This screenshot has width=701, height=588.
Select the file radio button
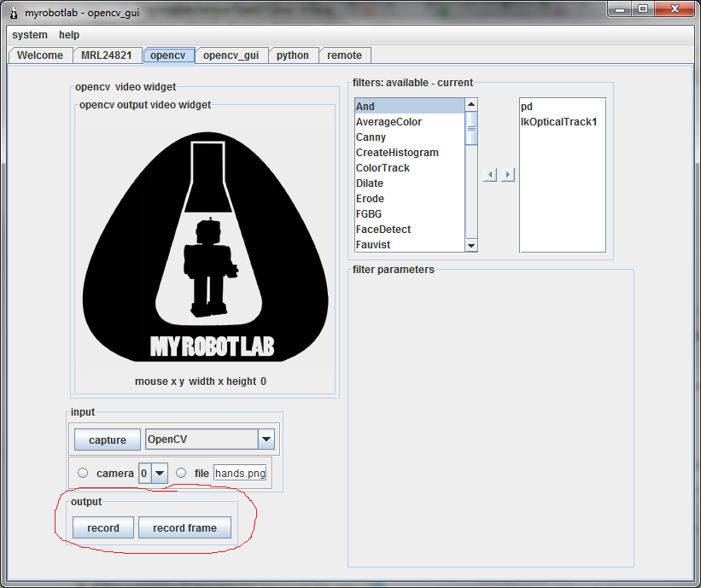coord(181,473)
